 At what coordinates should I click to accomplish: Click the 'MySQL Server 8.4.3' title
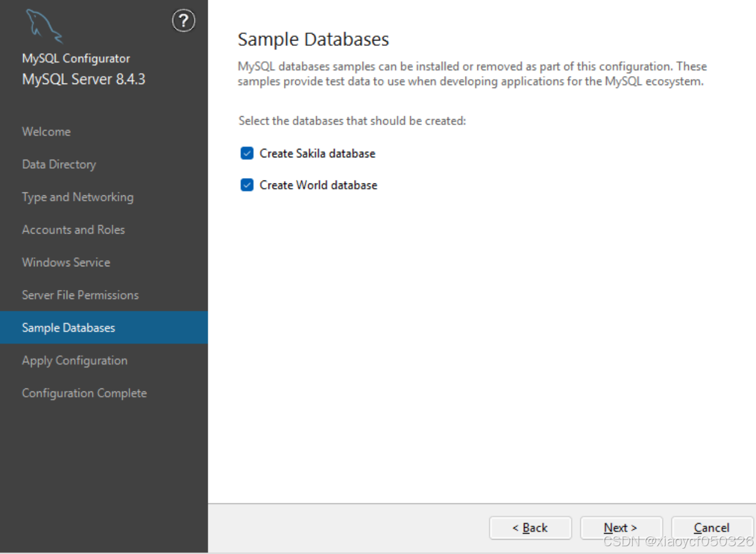(84, 79)
